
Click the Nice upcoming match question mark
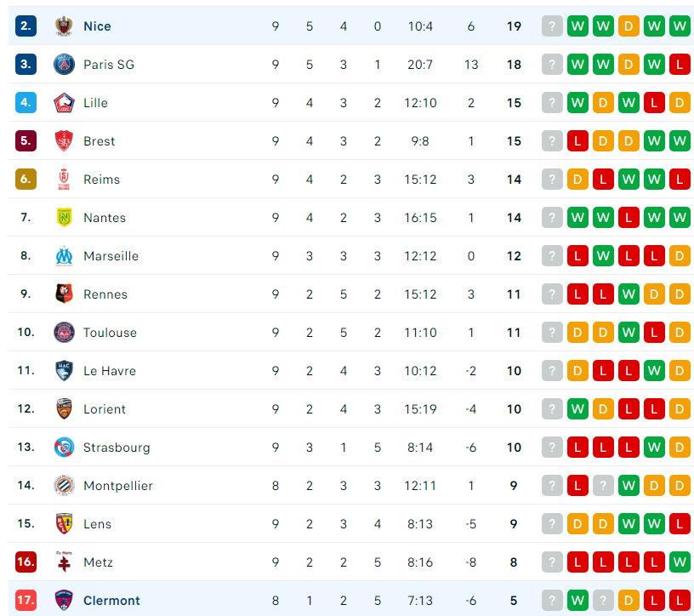tap(552, 26)
